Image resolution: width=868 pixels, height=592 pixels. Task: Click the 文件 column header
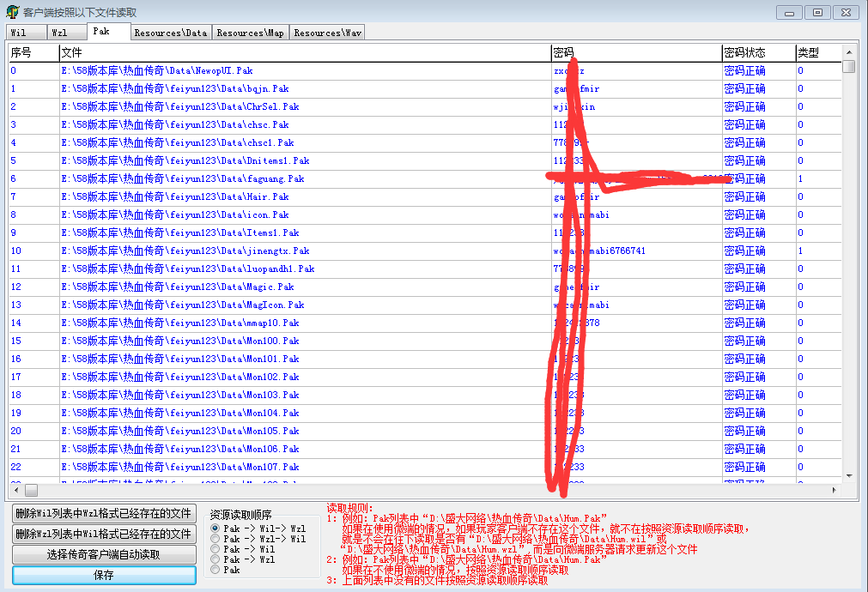pyautogui.click(x=306, y=52)
